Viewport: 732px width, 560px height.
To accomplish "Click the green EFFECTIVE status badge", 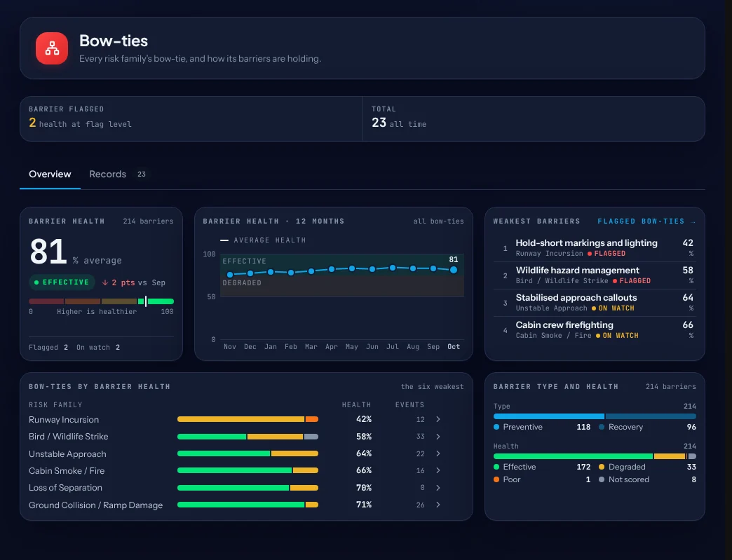I will click(62, 282).
